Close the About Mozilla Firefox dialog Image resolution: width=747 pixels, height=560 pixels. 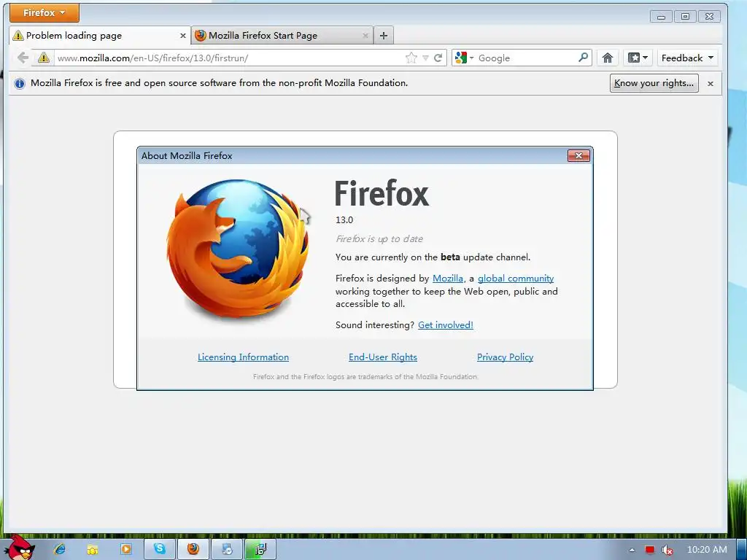[x=578, y=156]
